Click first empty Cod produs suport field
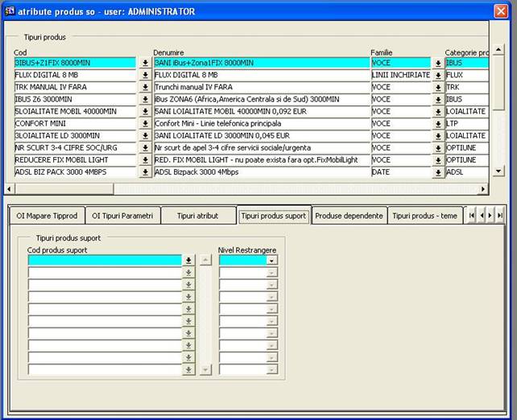This screenshot has width=517, height=420. pos(105,261)
